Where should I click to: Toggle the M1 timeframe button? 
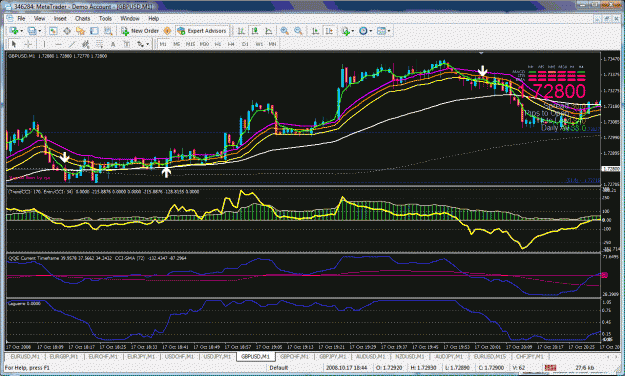point(163,44)
